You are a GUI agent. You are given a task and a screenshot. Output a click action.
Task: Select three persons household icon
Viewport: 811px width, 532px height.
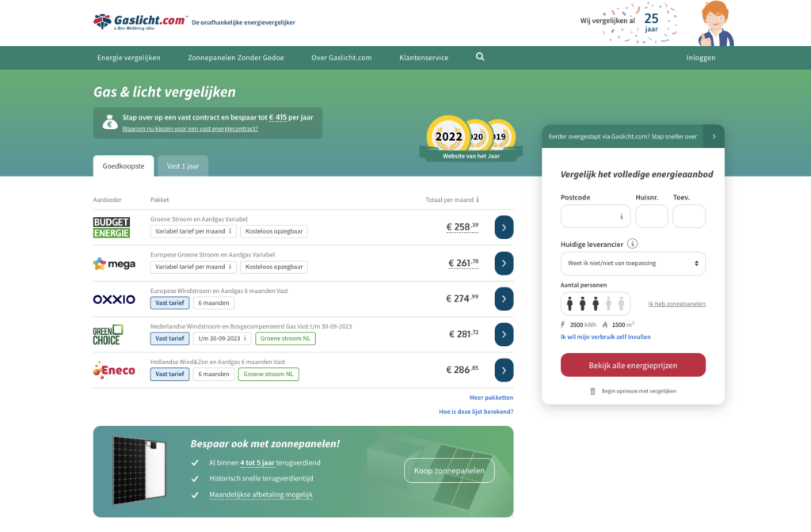coord(596,304)
